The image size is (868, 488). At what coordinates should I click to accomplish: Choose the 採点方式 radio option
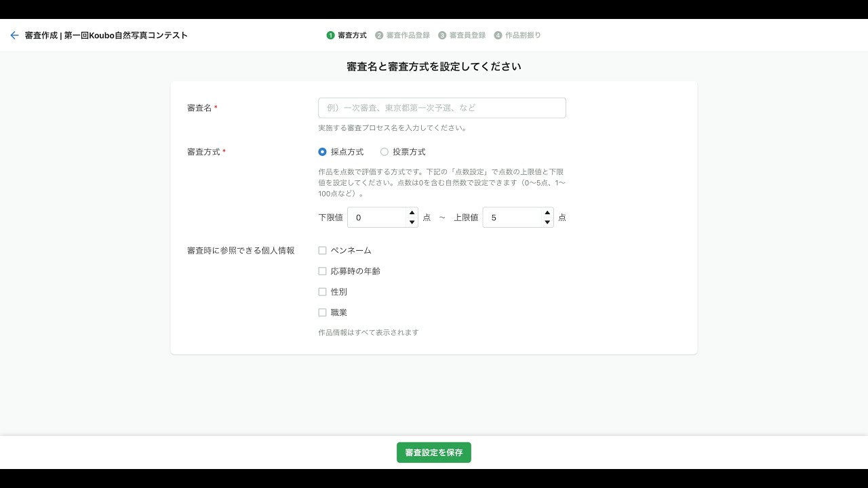[x=323, y=152]
